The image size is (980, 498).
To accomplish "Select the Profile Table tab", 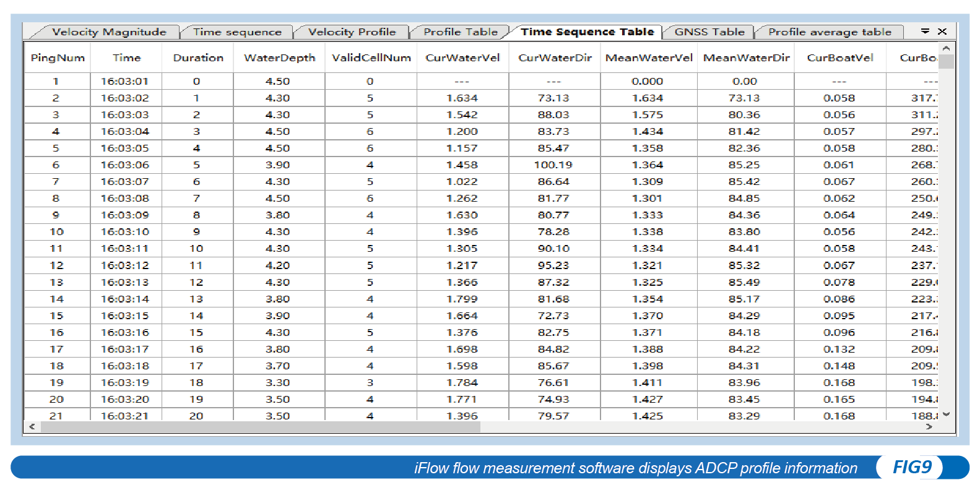I will click(461, 32).
